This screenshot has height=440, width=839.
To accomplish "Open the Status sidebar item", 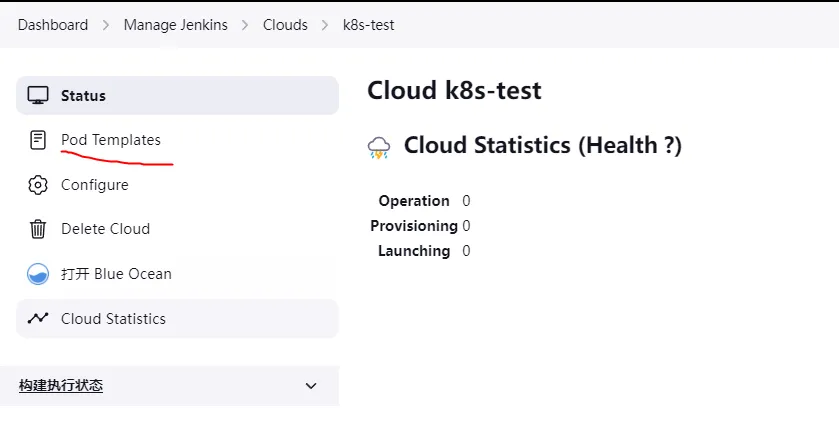I will point(177,95).
